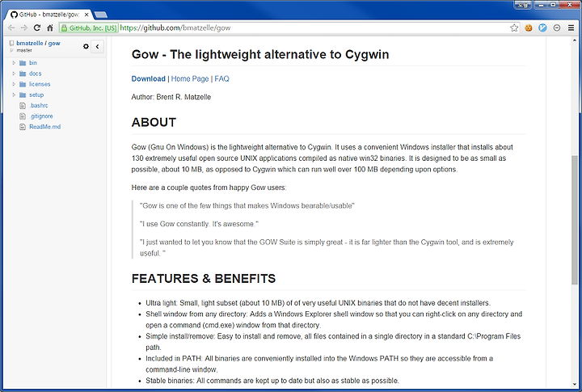Click the ReadMe.md file icon
This screenshot has height=392, width=582.
(23, 127)
